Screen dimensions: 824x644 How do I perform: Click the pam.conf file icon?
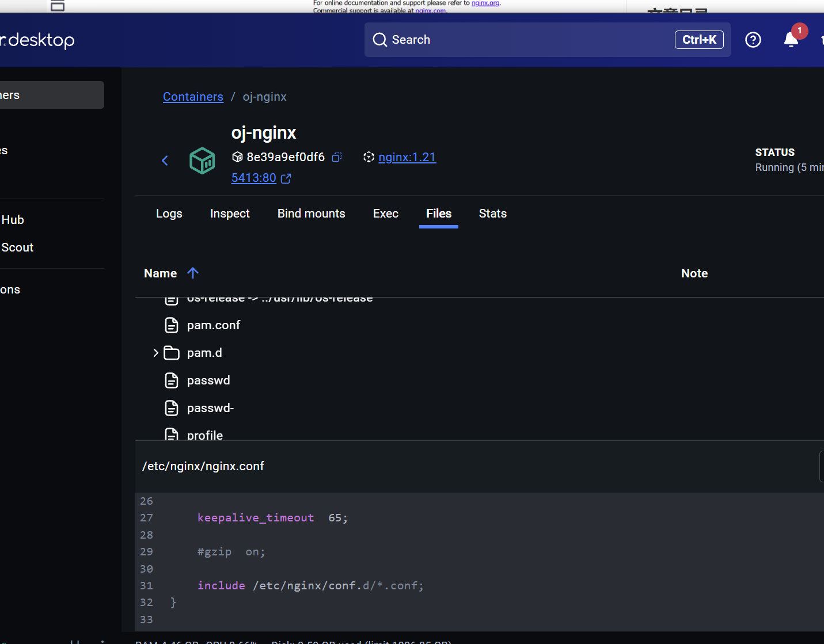tap(172, 325)
